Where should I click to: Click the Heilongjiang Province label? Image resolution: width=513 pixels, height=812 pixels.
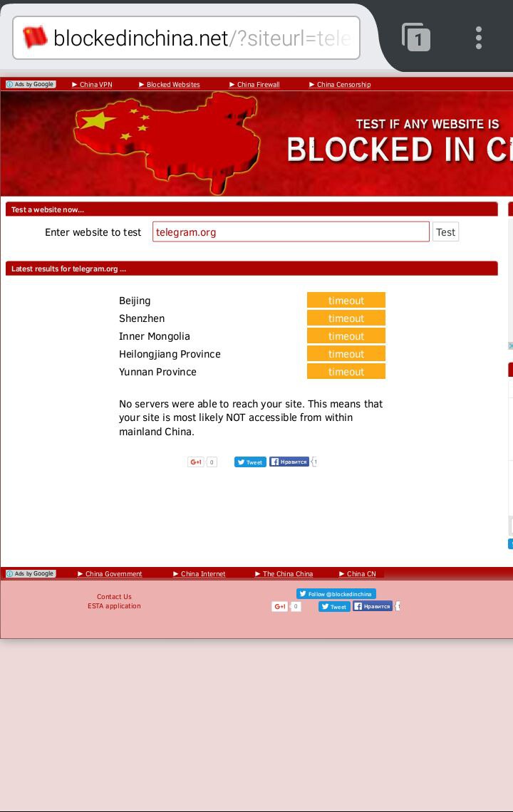tap(170, 354)
